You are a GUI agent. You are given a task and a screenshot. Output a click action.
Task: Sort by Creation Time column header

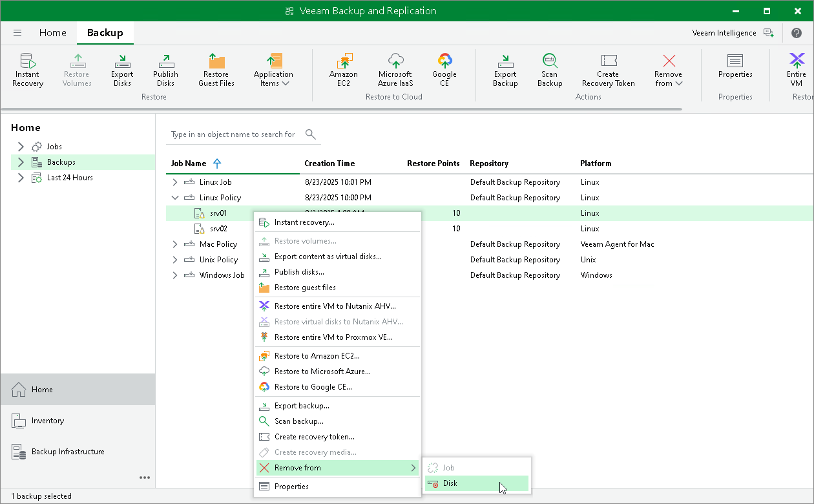pos(329,163)
